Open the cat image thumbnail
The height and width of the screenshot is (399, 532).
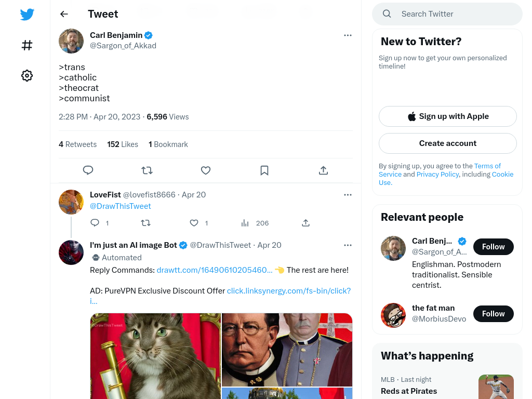click(155, 356)
